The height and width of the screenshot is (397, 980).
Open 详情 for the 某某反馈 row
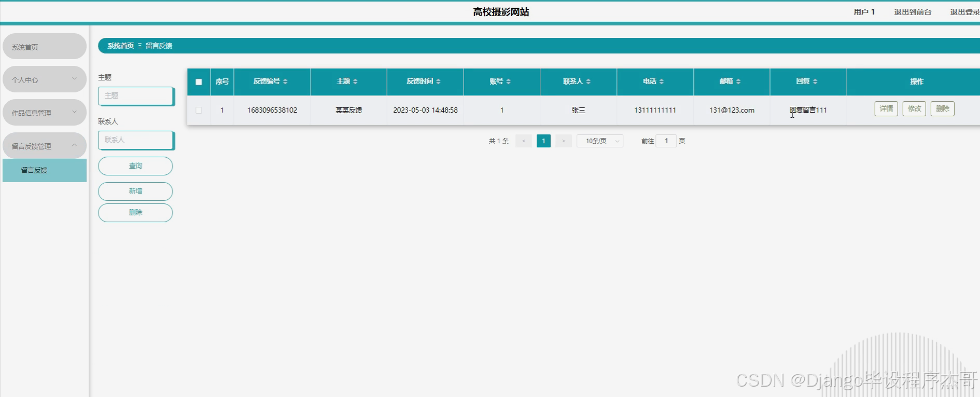[886, 109]
